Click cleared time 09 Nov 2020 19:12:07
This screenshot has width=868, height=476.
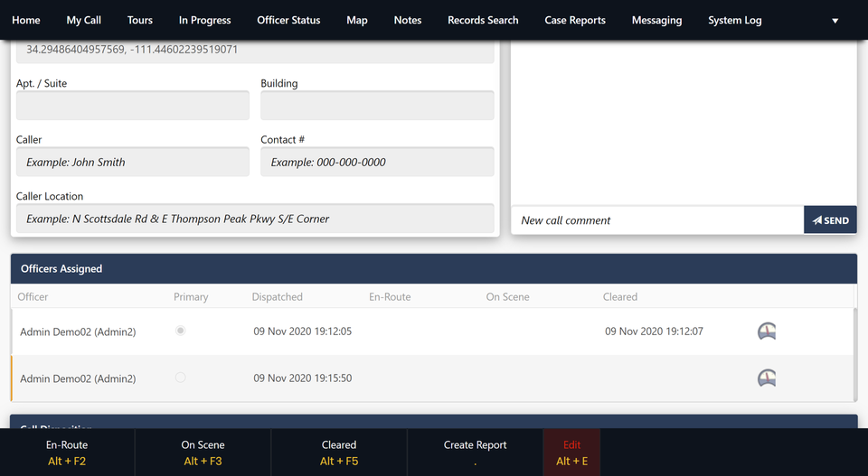(x=655, y=331)
